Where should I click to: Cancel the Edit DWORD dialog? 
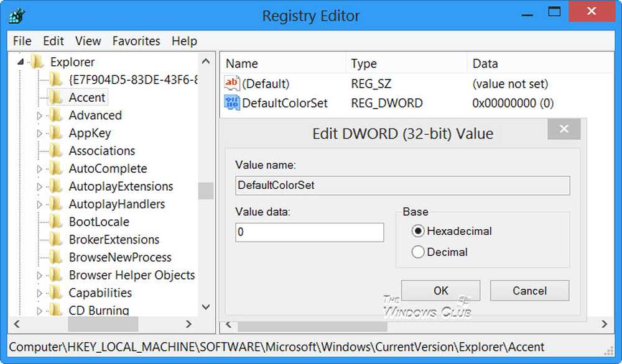point(529,291)
